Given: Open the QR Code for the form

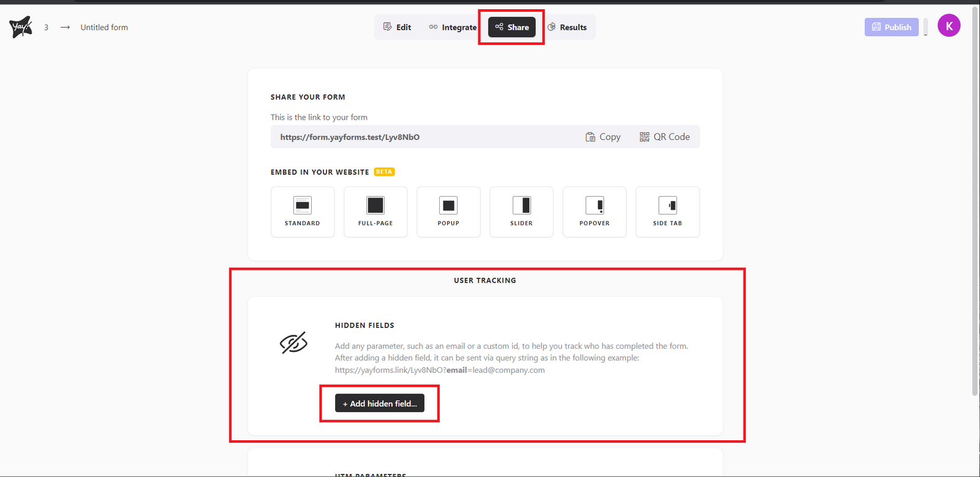Looking at the screenshot, I should coord(665,137).
